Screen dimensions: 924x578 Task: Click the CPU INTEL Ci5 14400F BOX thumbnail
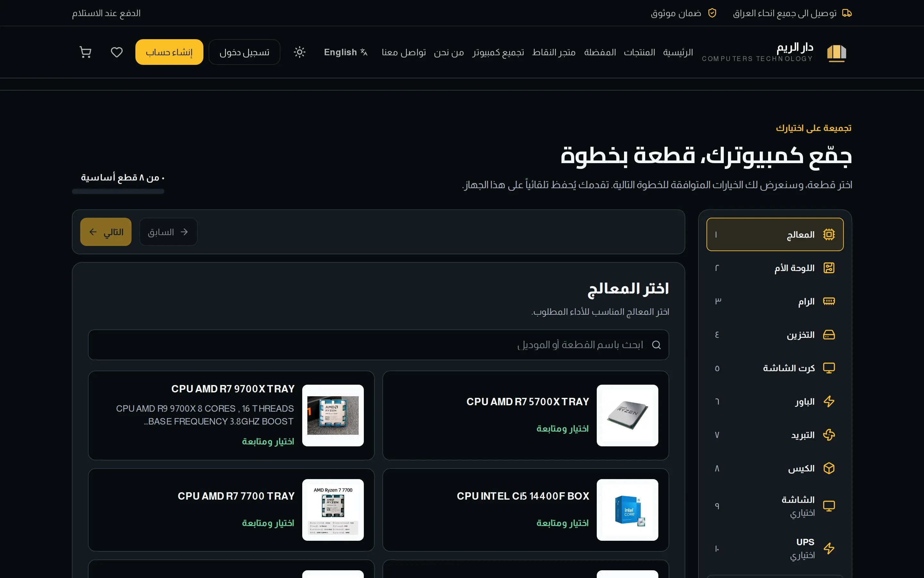pyautogui.click(x=627, y=510)
